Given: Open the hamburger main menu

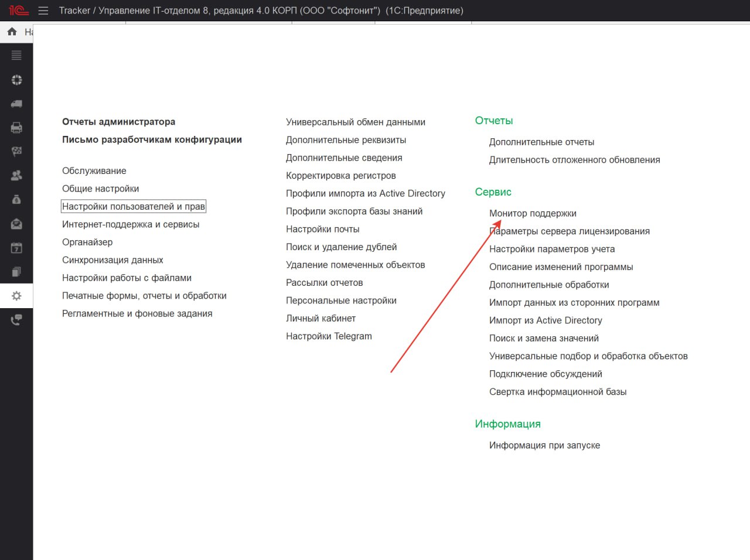Looking at the screenshot, I should tap(43, 11).
